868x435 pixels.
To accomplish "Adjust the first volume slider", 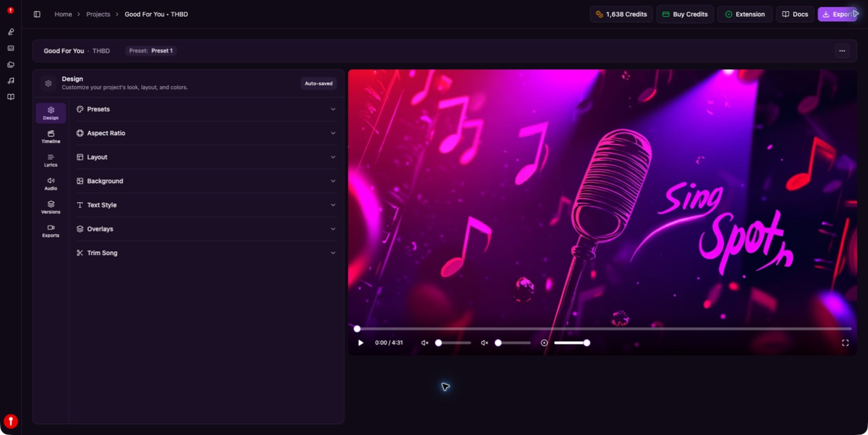I will pos(453,343).
